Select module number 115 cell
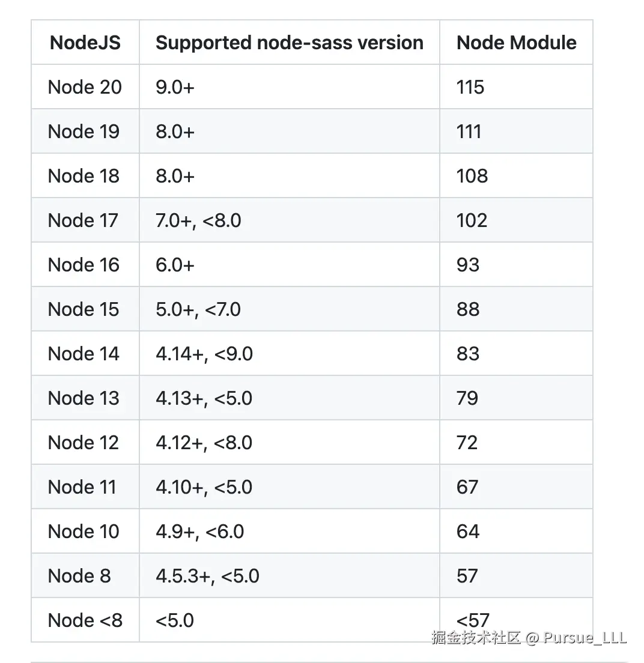644x663 pixels. (470, 87)
